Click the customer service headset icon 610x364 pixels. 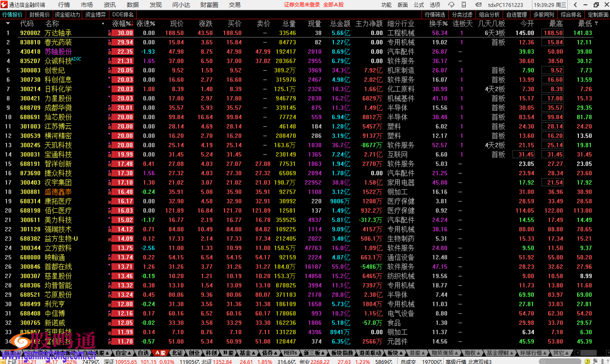[451, 5]
